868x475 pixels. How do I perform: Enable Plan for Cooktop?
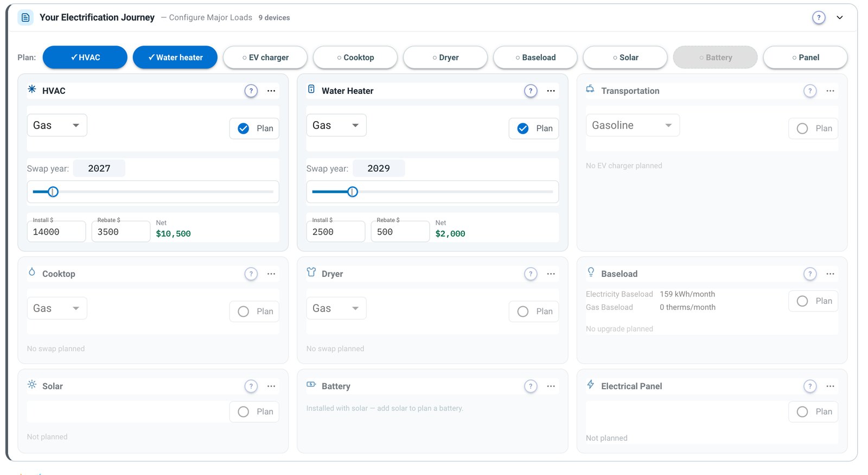click(x=254, y=311)
